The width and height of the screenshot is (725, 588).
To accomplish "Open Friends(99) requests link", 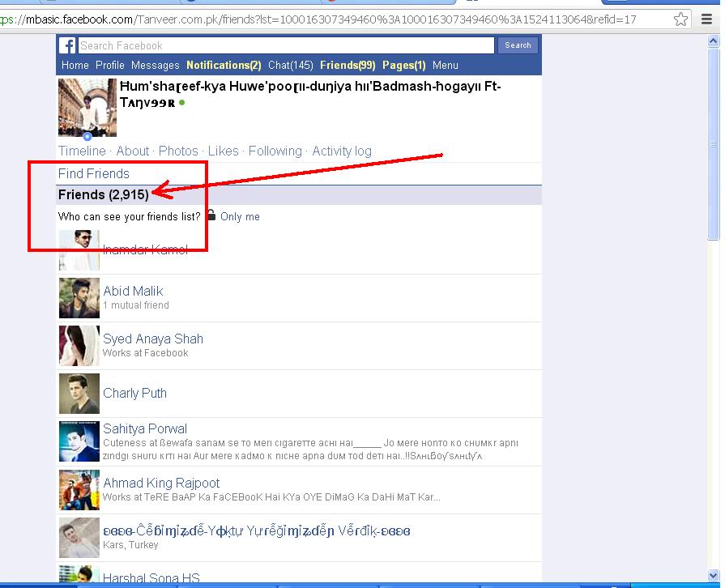I will coord(348,65).
